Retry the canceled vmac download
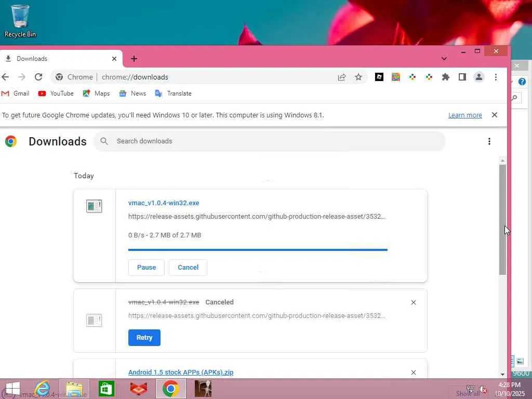The width and height of the screenshot is (532, 399). pyautogui.click(x=144, y=338)
